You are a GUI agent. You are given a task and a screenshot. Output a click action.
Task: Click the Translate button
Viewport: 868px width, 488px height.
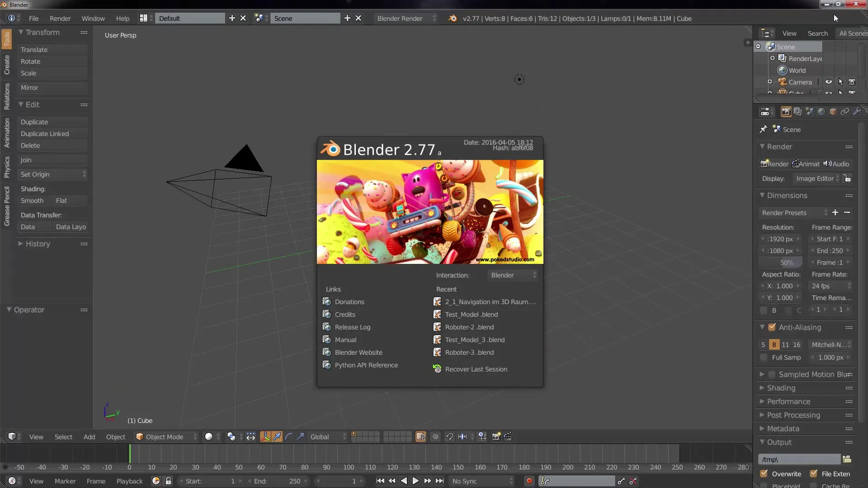pos(52,49)
